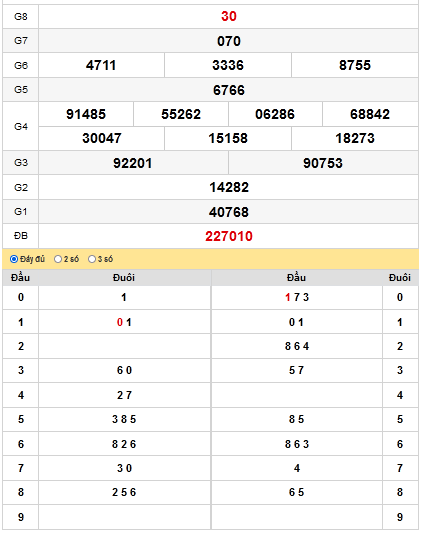
Task: Select the '3 số' radio option
Action: pyautogui.click(x=92, y=259)
